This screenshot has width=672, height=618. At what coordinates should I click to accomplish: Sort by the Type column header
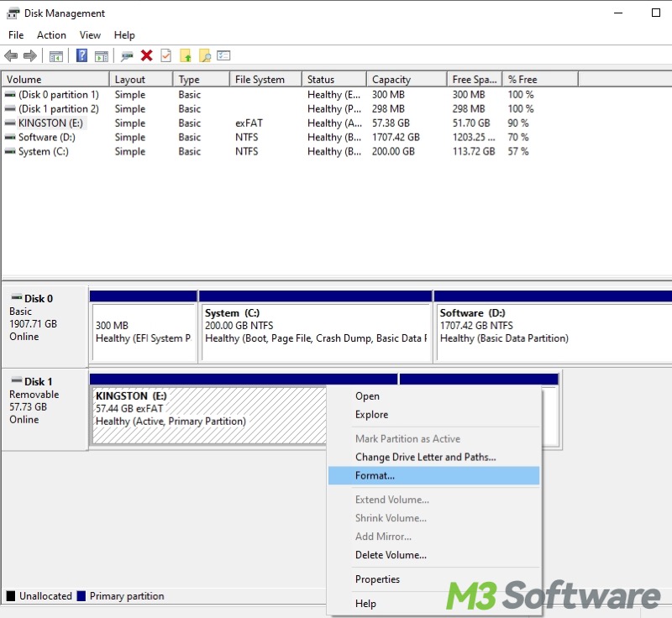pyautogui.click(x=202, y=80)
